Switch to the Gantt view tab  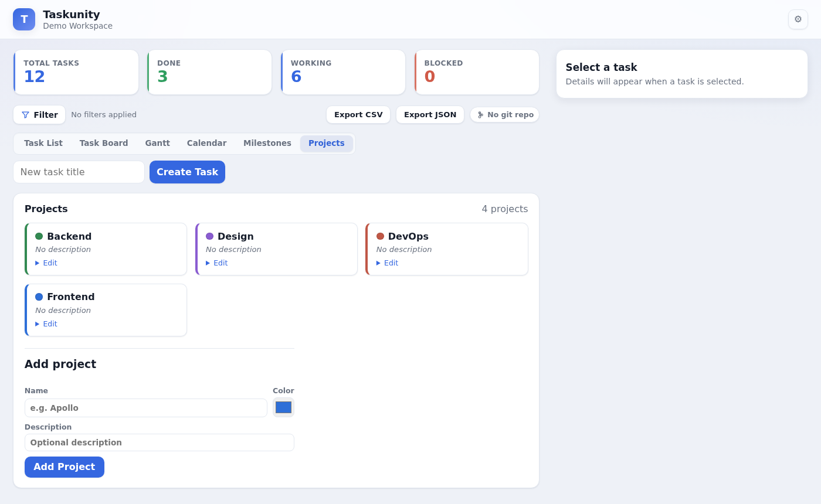click(158, 144)
